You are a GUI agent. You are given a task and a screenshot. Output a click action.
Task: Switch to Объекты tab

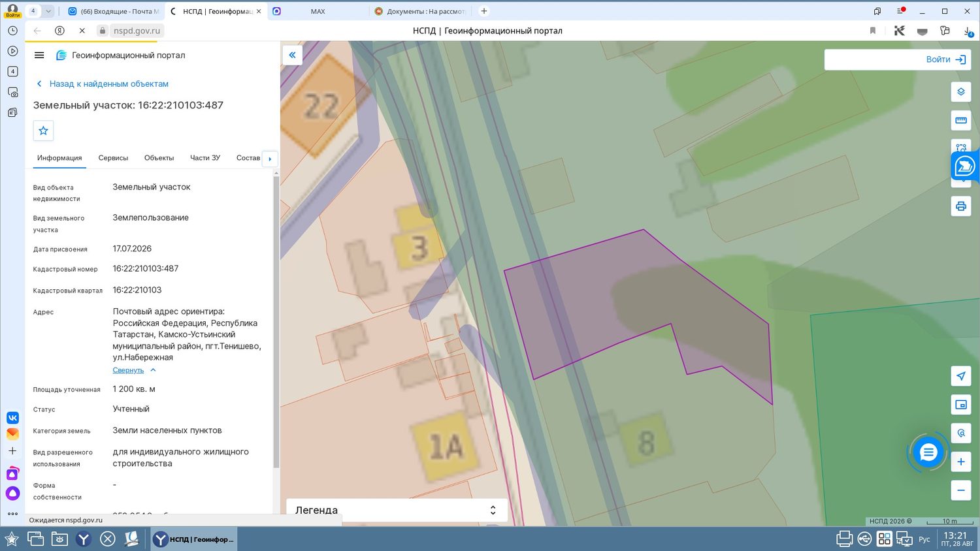pos(159,158)
